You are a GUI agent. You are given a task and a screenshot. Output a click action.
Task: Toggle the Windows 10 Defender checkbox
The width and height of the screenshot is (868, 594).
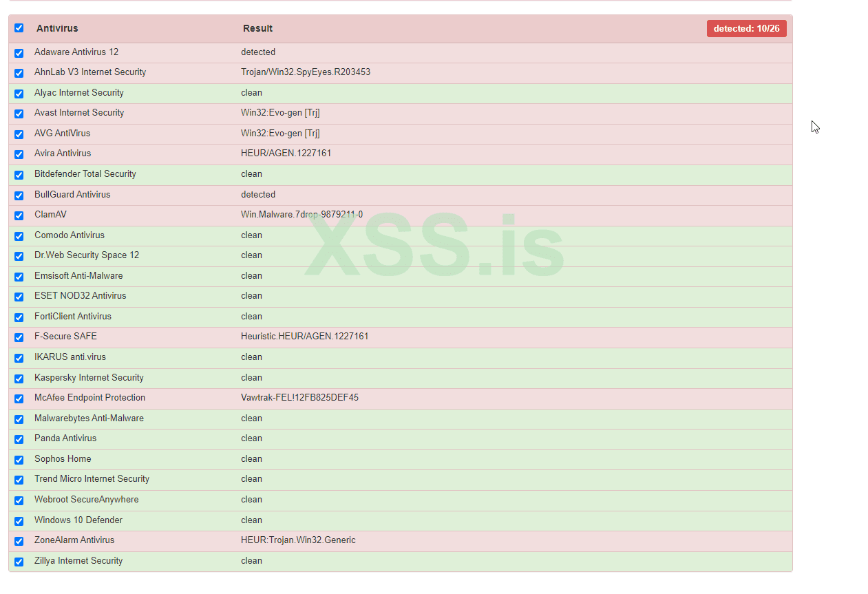[x=19, y=521]
